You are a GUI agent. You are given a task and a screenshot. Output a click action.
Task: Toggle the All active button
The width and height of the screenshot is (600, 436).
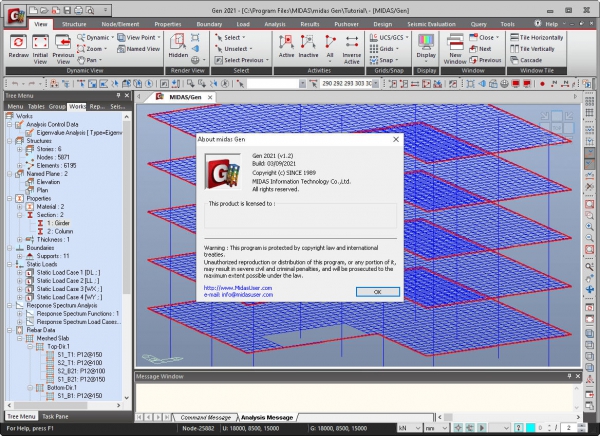(330, 47)
